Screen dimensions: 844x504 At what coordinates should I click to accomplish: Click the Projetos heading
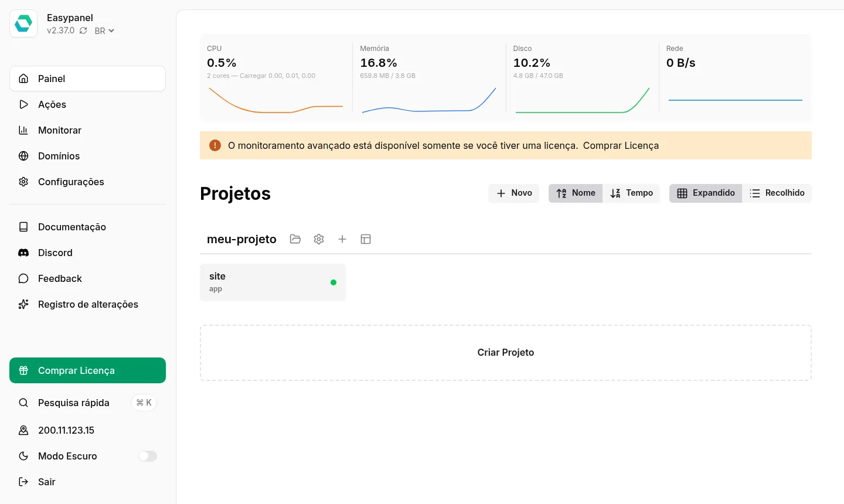click(x=235, y=193)
